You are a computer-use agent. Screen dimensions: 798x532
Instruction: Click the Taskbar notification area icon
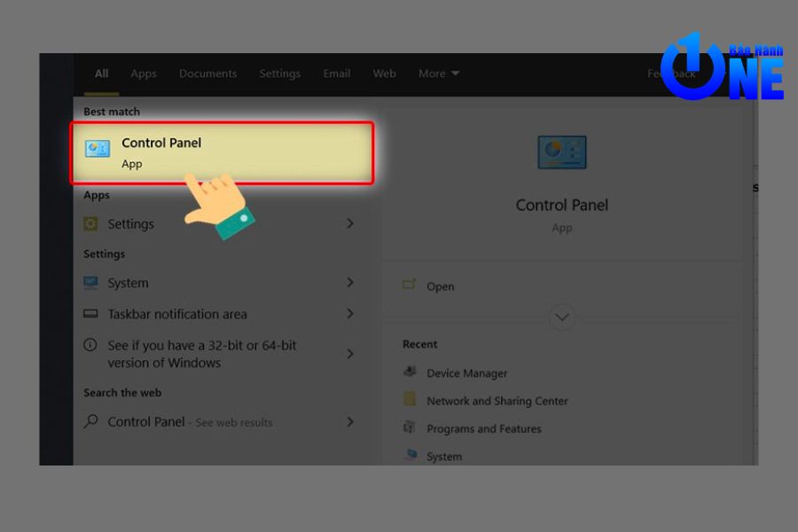(90, 314)
